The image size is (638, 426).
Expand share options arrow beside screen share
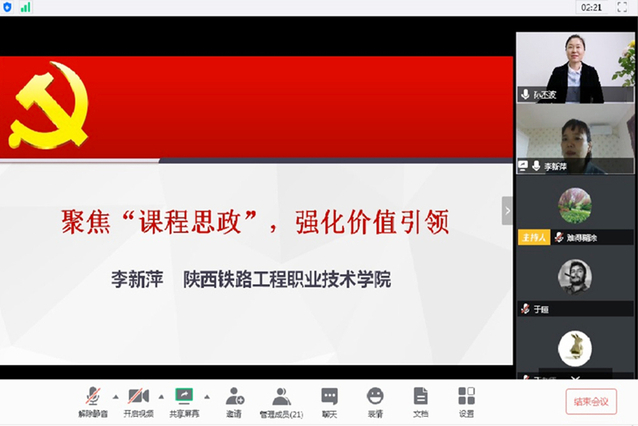coord(206,395)
